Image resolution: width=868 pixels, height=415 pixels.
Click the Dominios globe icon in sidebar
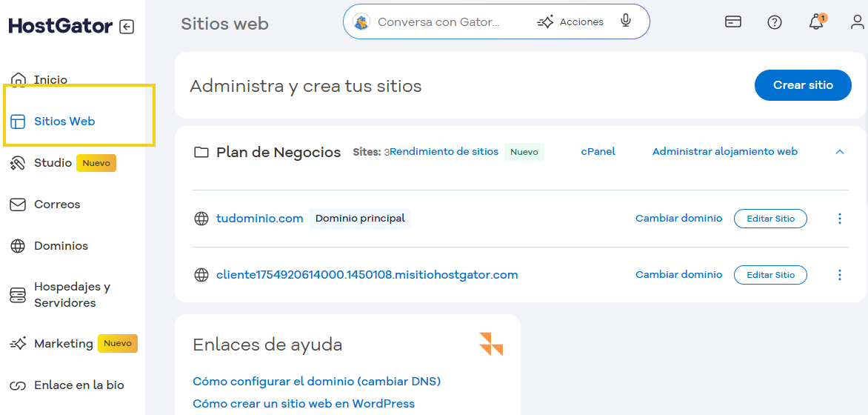coord(19,246)
